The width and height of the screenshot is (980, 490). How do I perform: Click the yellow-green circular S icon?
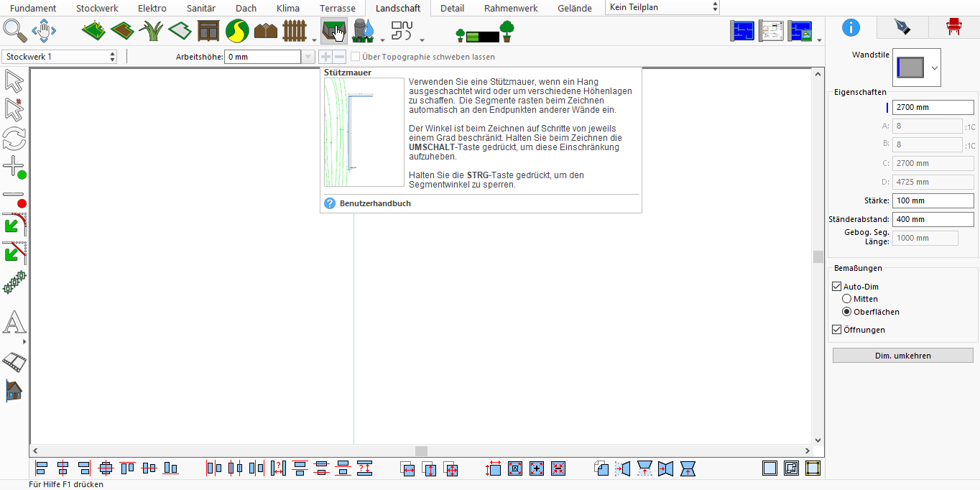[x=237, y=31]
